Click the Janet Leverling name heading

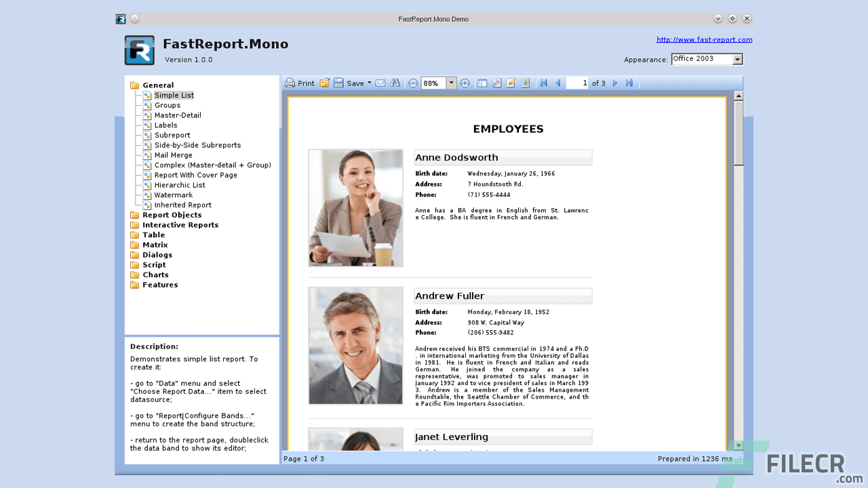pos(452,436)
